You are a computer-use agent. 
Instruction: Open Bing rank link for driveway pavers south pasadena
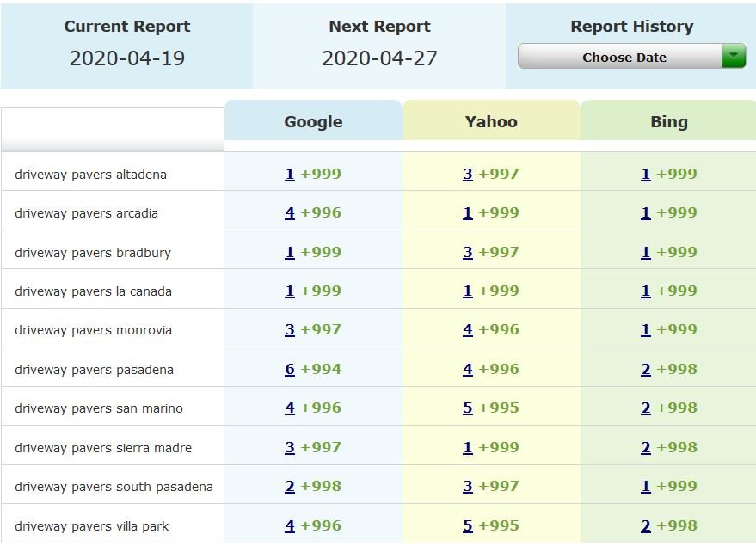(x=646, y=487)
